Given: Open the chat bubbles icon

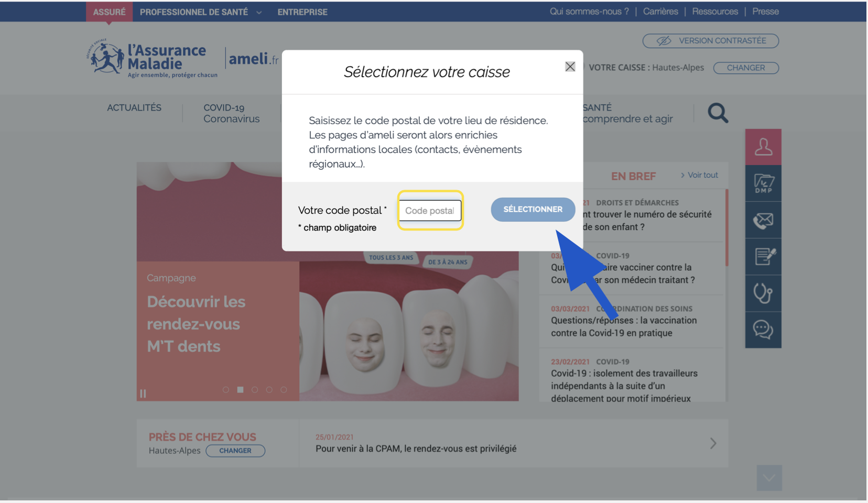Looking at the screenshot, I should point(763,330).
